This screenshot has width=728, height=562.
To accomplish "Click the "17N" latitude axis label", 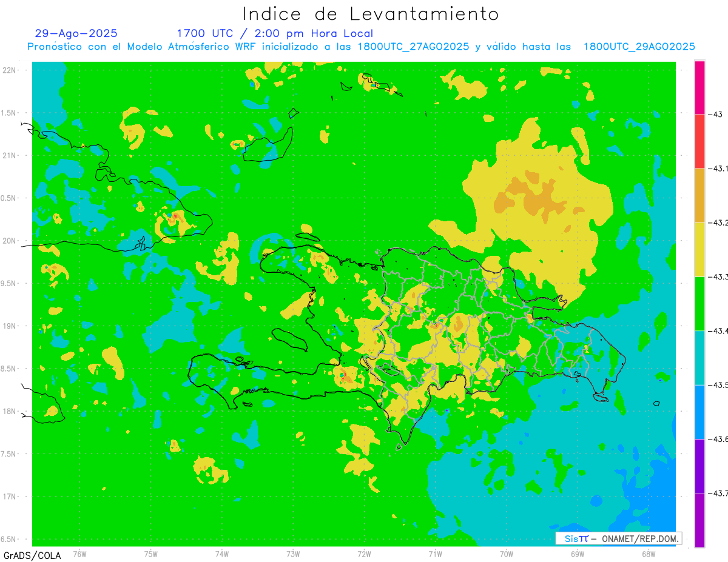I will point(9,497).
